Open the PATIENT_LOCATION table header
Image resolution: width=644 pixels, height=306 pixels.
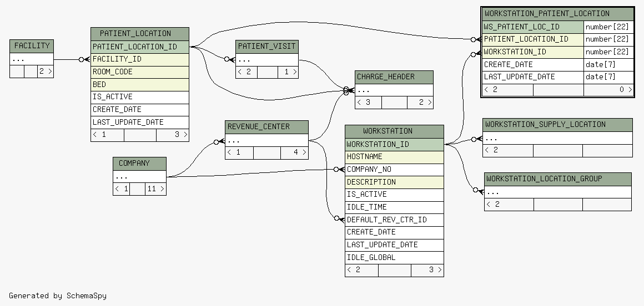point(140,34)
